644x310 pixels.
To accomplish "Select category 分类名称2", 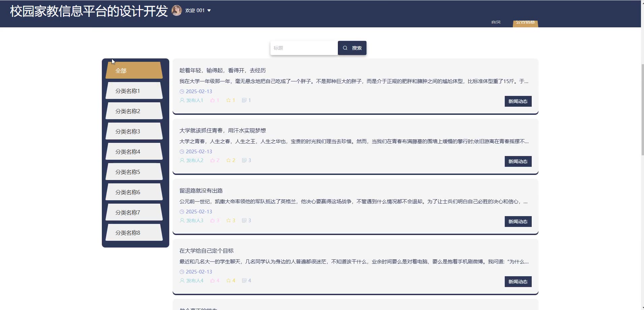I will (134, 111).
